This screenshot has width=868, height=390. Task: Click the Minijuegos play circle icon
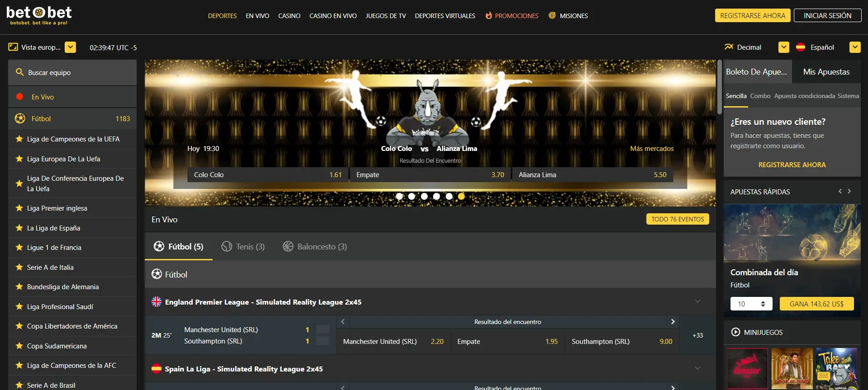[x=735, y=332]
